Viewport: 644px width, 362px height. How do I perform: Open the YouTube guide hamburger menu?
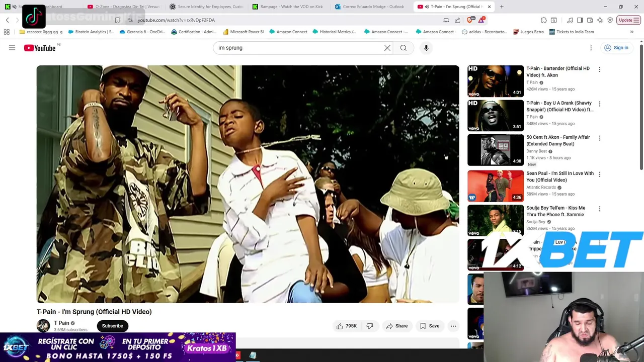coord(12,48)
